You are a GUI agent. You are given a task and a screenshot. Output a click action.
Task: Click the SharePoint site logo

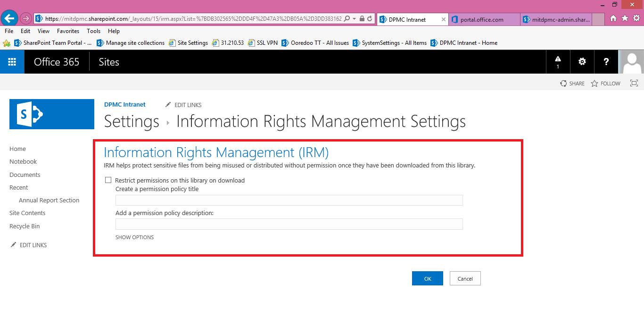pyautogui.click(x=51, y=114)
